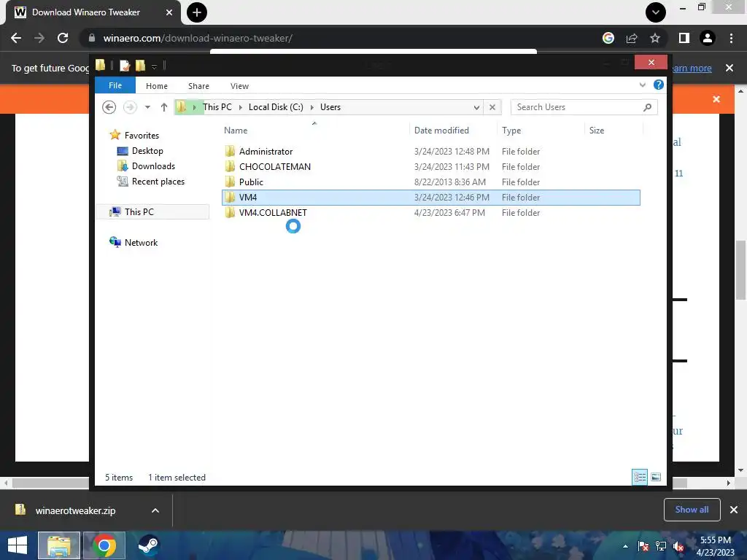Screen dimensions: 747x560
Task: Open the Share ribbon tab
Action: pos(198,86)
